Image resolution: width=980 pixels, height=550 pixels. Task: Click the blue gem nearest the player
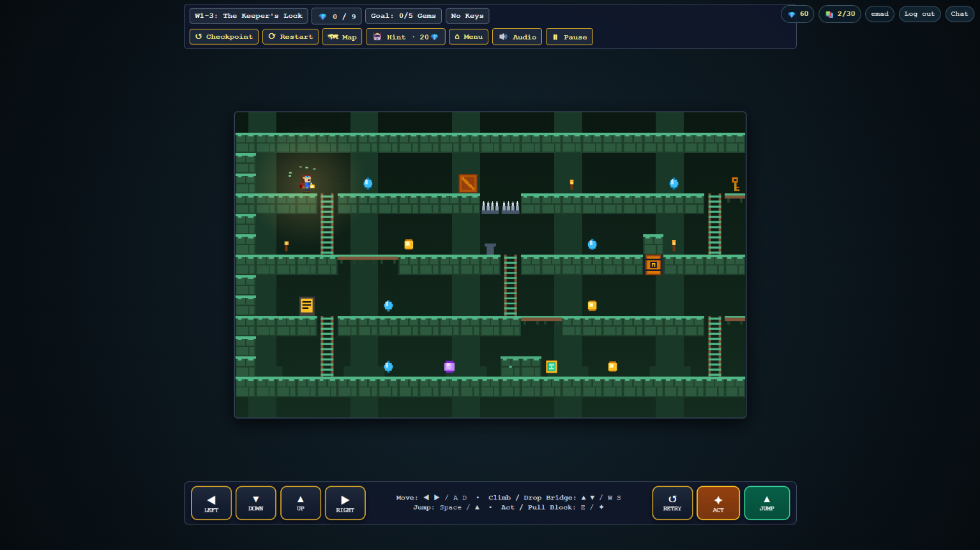click(368, 184)
